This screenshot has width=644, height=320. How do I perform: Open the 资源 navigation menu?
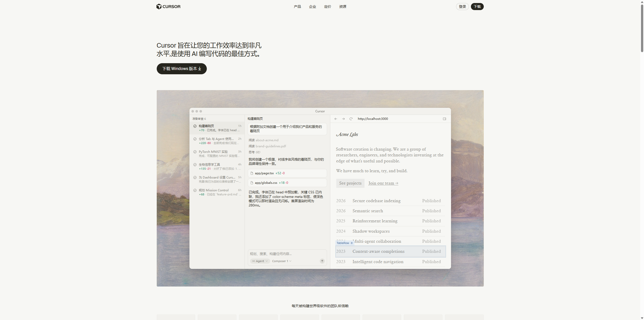343,7
